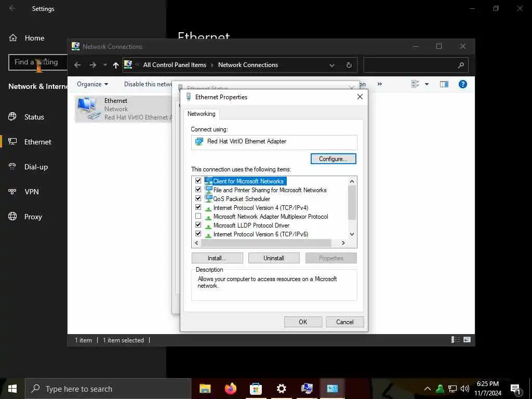Switch to details view in status bar
This screenshot has height=399, width=532.
click(x=455, y=340)
